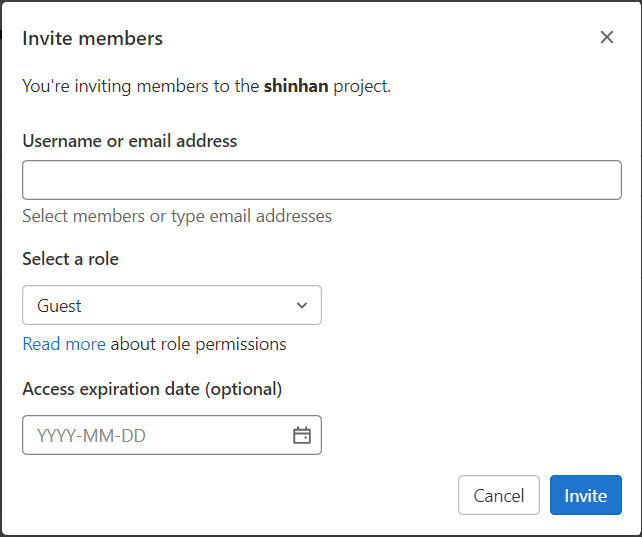The height and width of the screenshot is (537, 642).
Task: Click the 'Invite members' dialog heading
Action: click(x=93, y=39)
